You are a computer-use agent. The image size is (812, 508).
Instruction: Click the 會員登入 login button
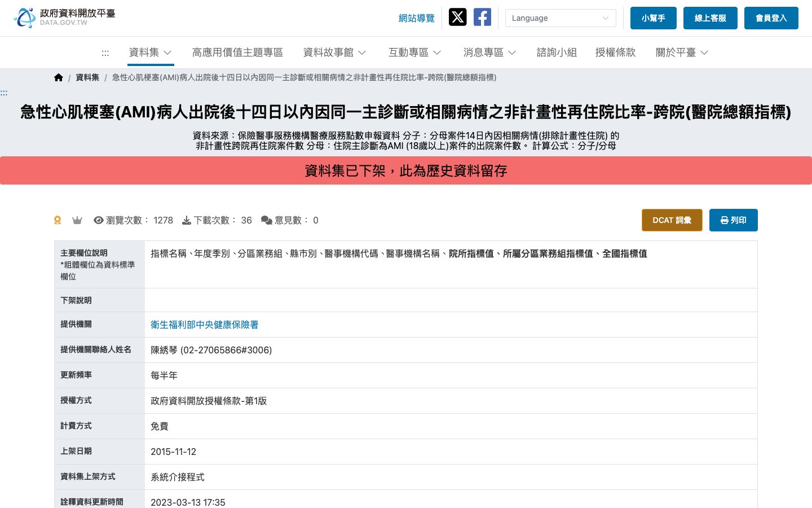click(771, 18)
